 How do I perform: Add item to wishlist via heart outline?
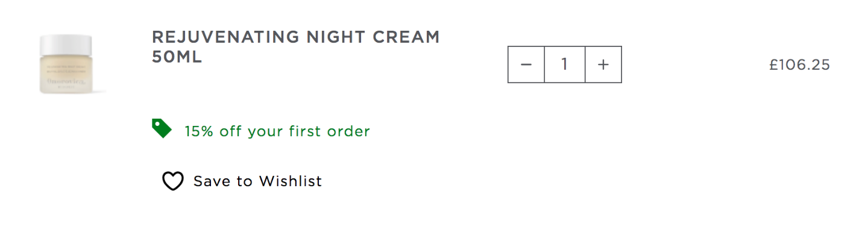pyautogui.click(x=172, y=181)
